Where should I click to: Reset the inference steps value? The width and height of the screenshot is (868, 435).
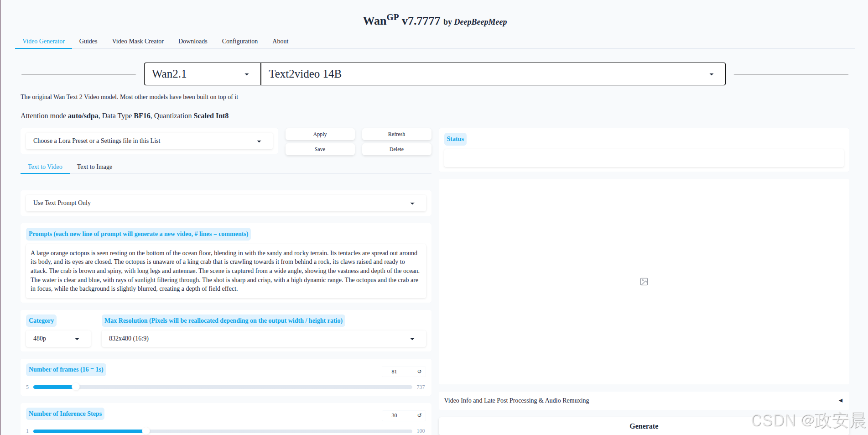419,415
